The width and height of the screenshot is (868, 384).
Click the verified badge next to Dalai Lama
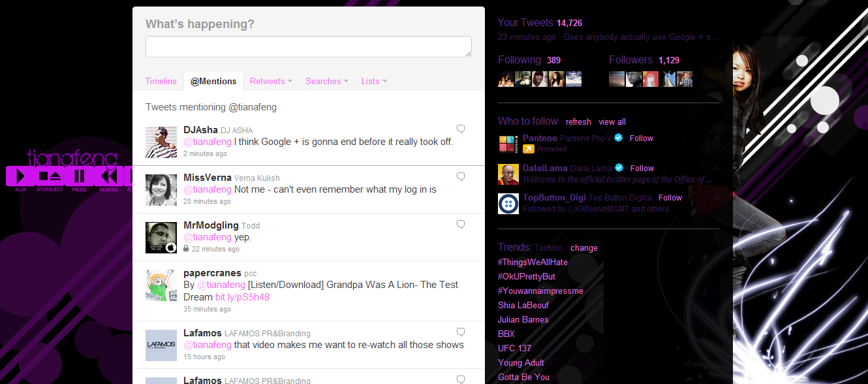(x=618, y=168)
